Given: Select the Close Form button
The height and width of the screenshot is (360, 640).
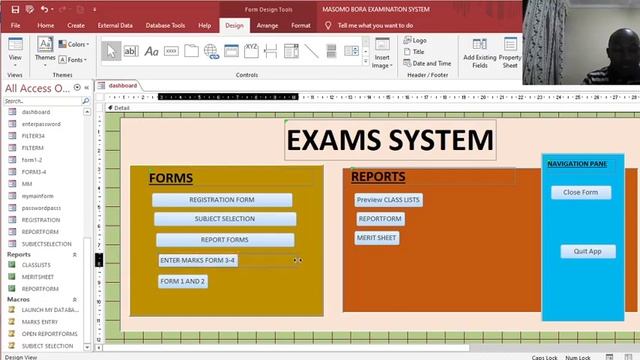Looking at the screenshot, I should pyautogui.click(x=581, y=192).
